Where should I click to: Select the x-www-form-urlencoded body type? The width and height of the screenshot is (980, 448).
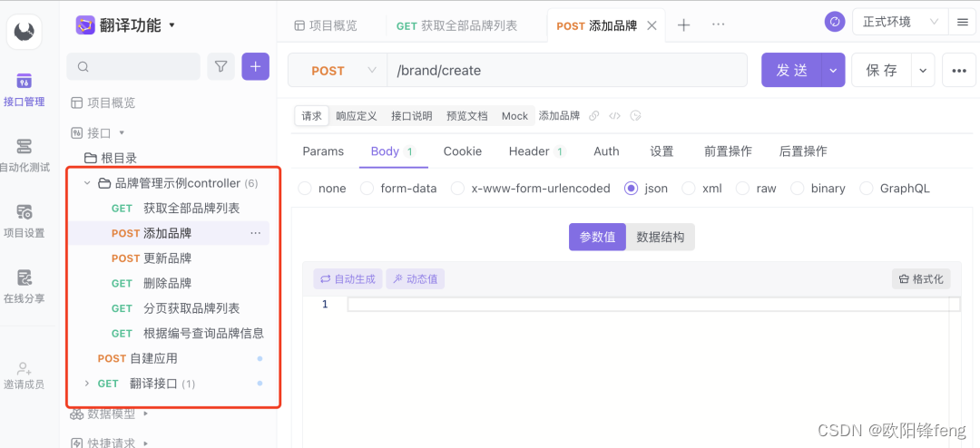click(x=457, y=188)
